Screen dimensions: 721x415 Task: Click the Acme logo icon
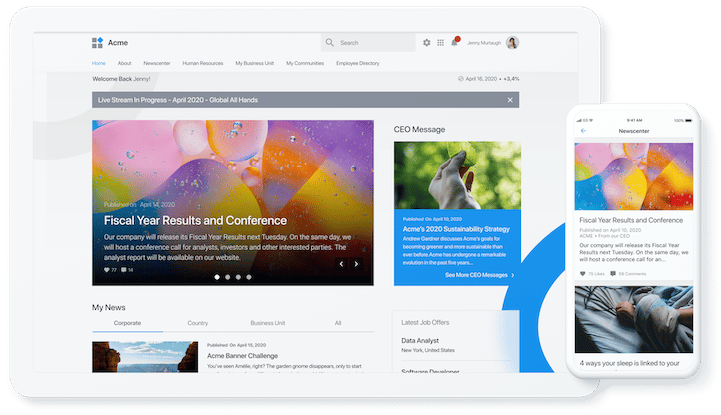[x=97, y=43]
